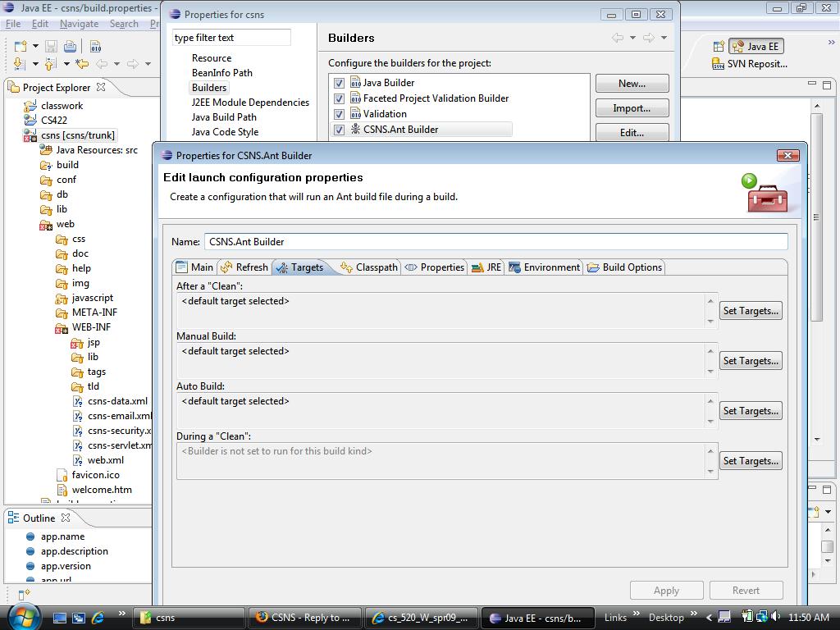Click the Name text field
This screenshot has width=840, height=630.
point(495,242)
